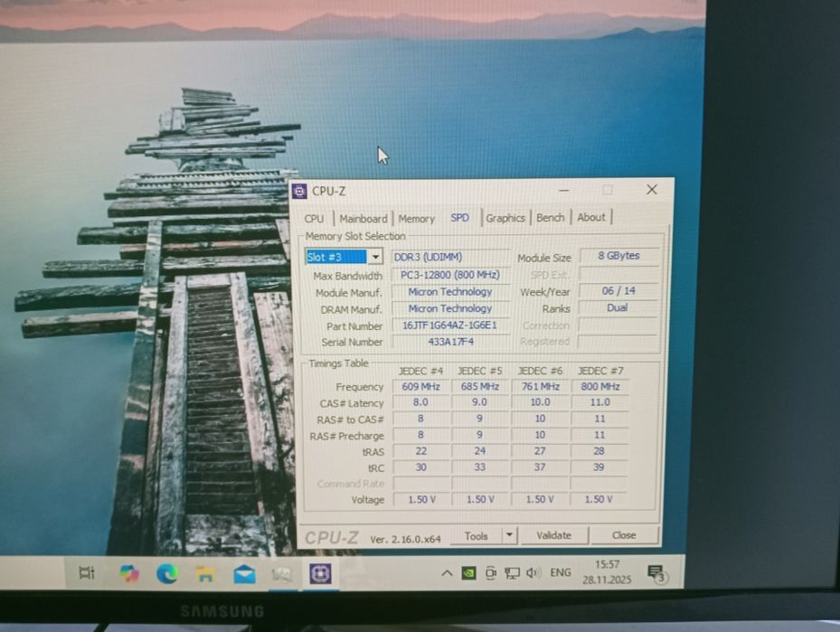Viewport: 840px width, 632px height.
Task: Click the DDR3 (UDIMM) memory type field
Action: (450, 257)
